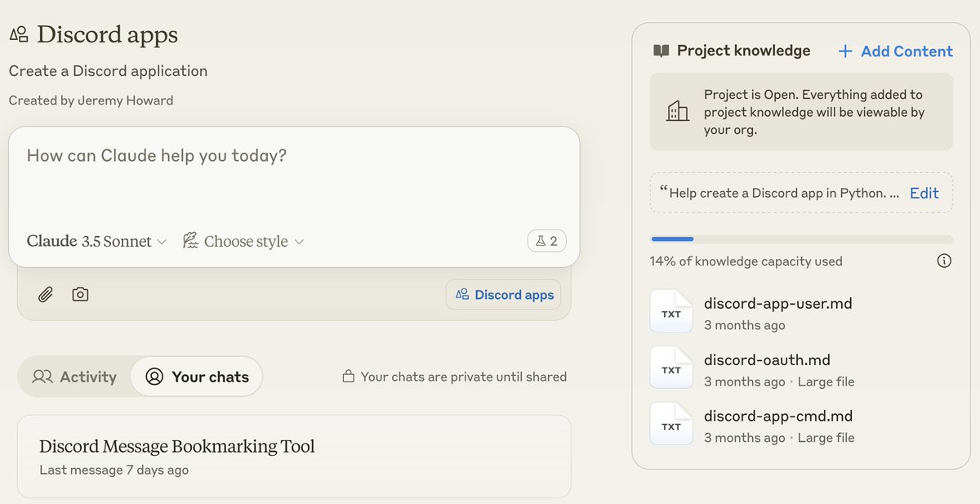This screenshot has width=980, height=504.
Task: Click the 14% of knowledge capacity used text
Action: pos(746,261)
